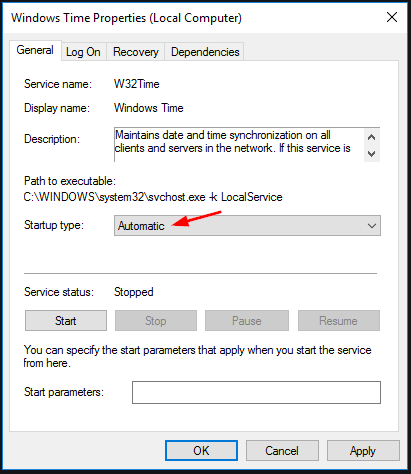Switch to the General tab
This screenshot has width=411, height=474.
(x=35, y=50)
